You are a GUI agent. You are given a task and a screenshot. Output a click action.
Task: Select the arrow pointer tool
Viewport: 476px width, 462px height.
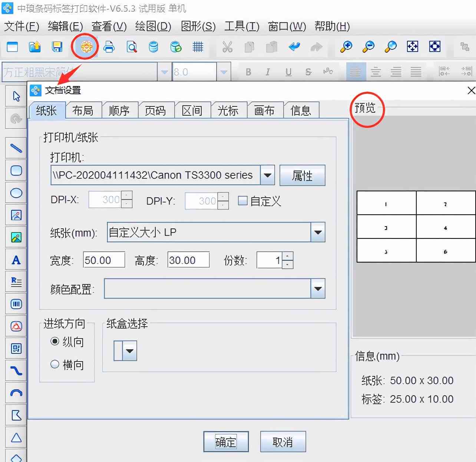[16, 96]
